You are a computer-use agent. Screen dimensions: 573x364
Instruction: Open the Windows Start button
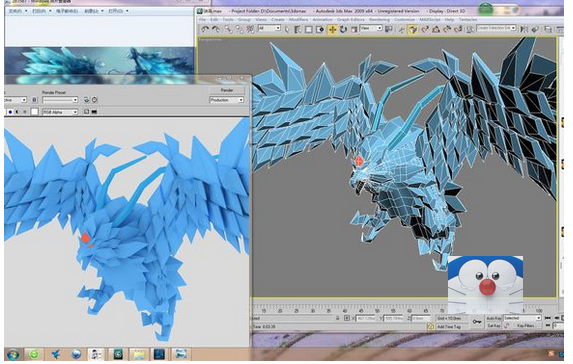pos(13,354)
